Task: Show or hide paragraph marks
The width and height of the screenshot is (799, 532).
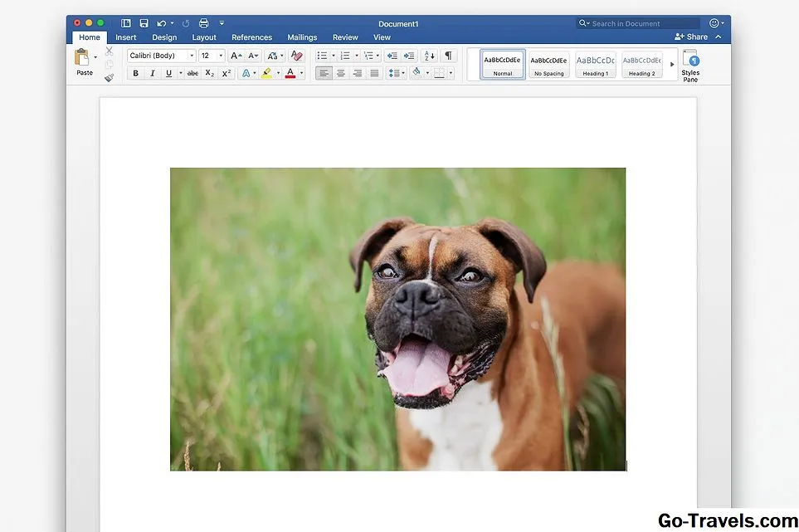Action: [x=448, y=55]
